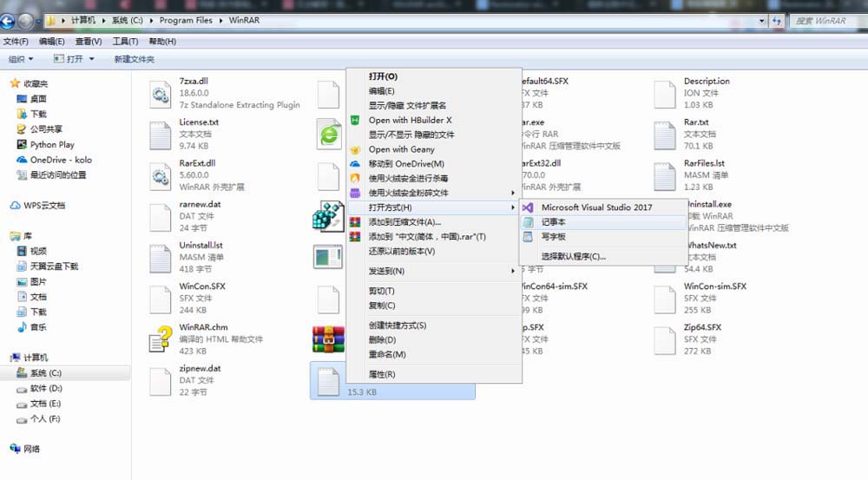
Task: Select the registry cubes file icon
Action: pos(328,216)
